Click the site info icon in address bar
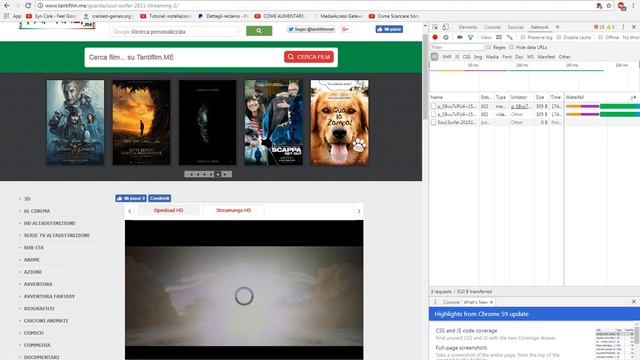Image resolution: width=640 pixels, height=360 pixels. 40,6
